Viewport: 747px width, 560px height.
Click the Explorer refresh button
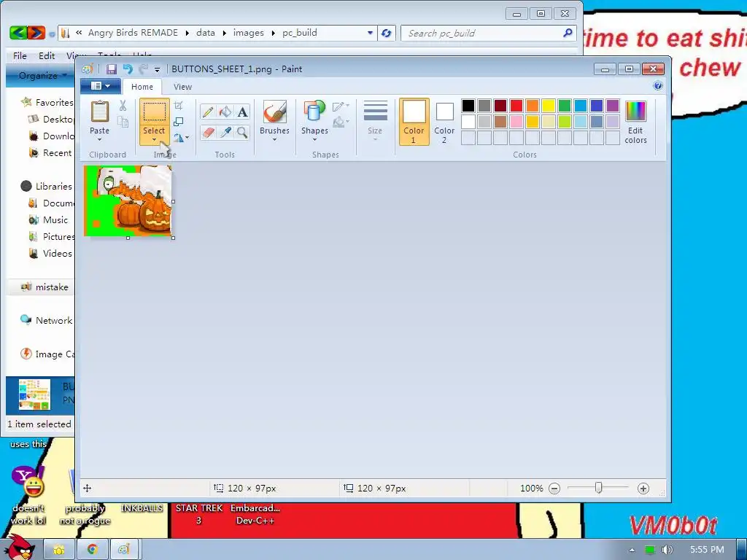point(387,33)
